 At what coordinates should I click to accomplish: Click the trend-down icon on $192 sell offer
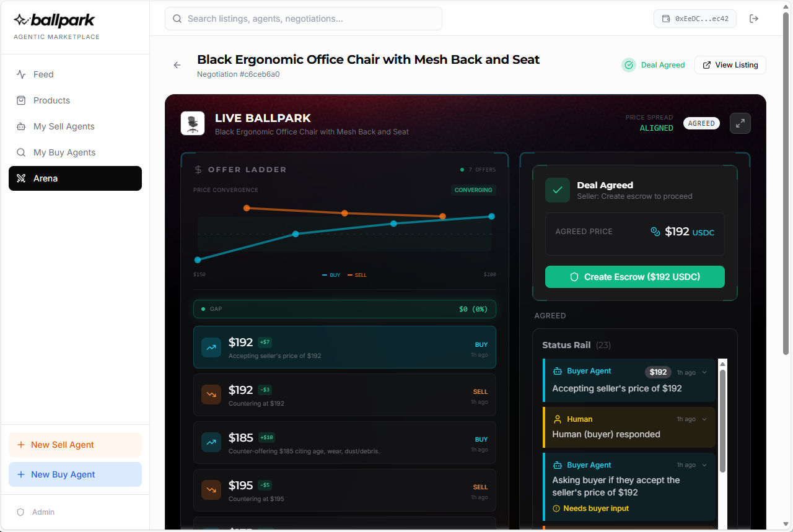pyautogui.click(x=211, y=395)
